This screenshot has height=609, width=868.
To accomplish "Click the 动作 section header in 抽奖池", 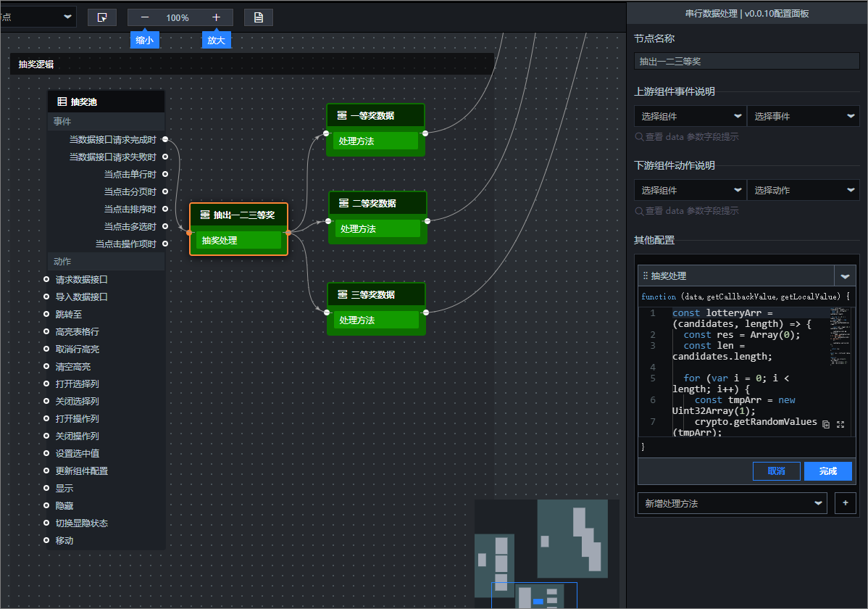I will click(x=107, y=262).
